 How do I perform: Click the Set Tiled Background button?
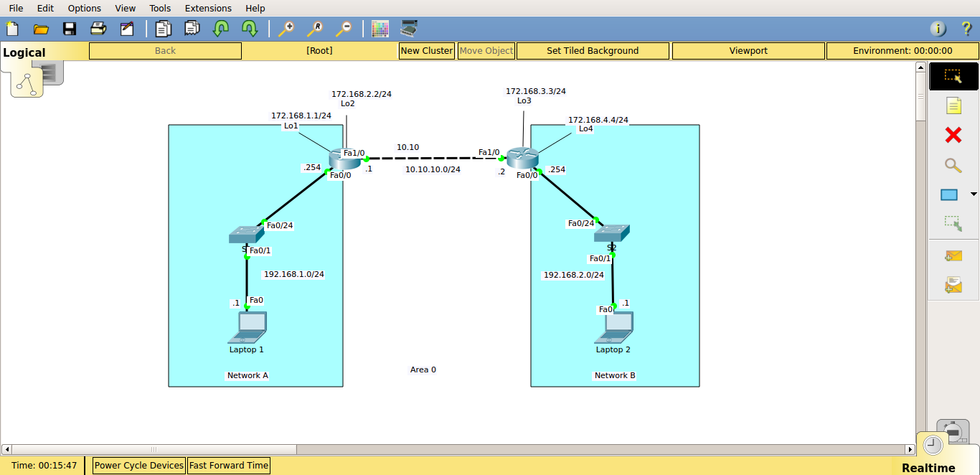click(593, 50)
